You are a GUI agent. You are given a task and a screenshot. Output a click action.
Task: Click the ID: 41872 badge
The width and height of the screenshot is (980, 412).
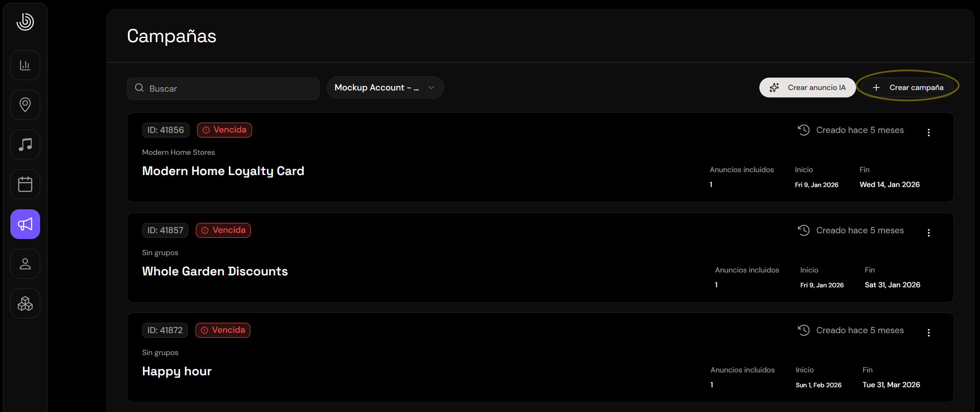165,330
